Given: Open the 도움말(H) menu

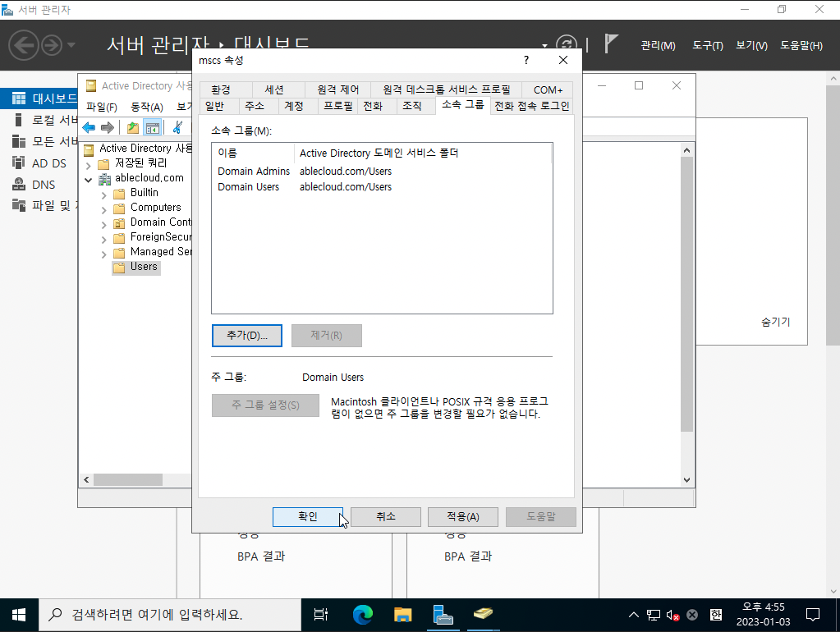Looking at the screenshot, I should (801, 45).
